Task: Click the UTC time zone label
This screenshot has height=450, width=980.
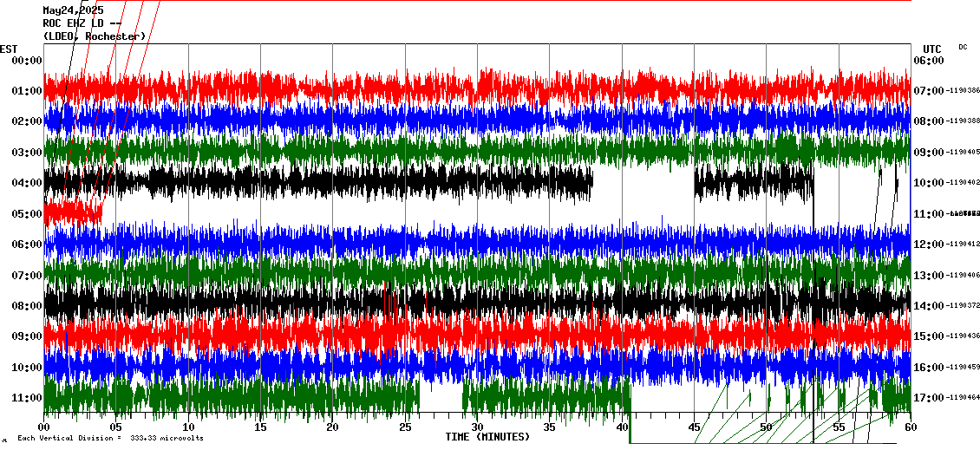Action: click(x=932, y=49)
